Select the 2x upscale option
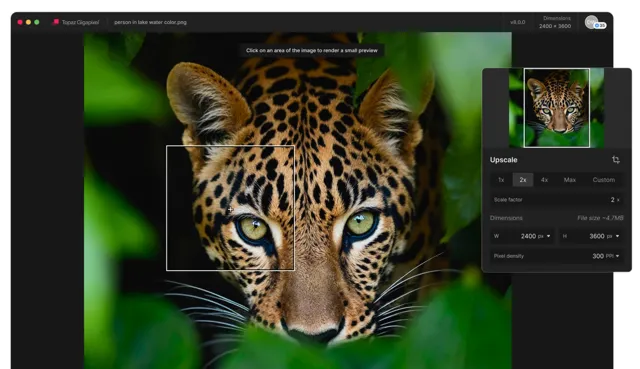 pyautogui.click(x=523, y=180)
